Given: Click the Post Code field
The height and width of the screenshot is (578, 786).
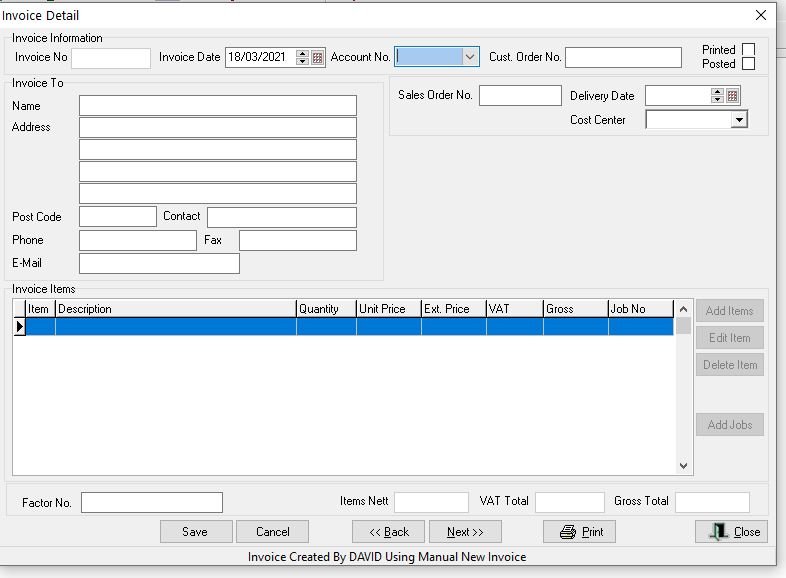Looking at the screenshot, I should 118,217.
